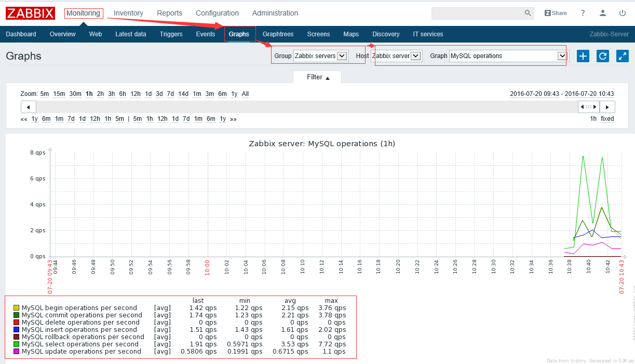Open the Graph dropdown showing MySQL operations
Image resolution: width=635 pixels, height=364 pixels.
(507, 55)
